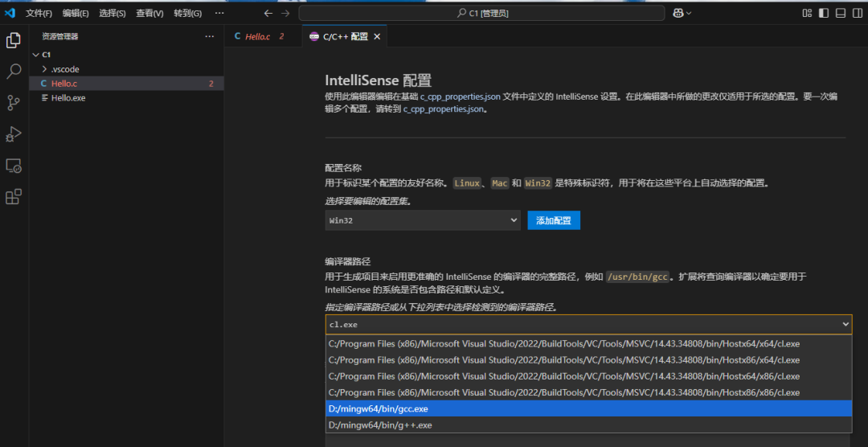The image size is (868, 447).
Task: Collapse the compiler path dropdown arrow
Action: 845,324
